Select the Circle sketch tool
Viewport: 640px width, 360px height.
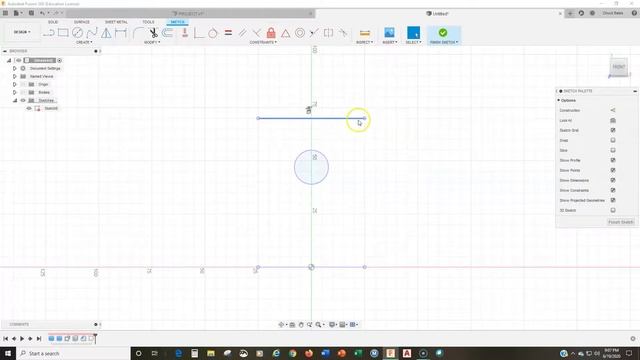[78, 33]
